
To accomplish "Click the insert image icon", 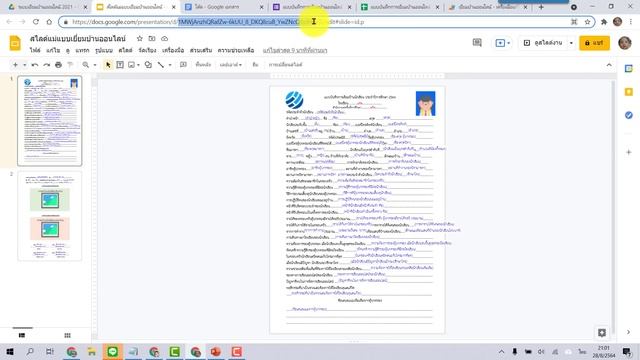I will click(131, 65).
